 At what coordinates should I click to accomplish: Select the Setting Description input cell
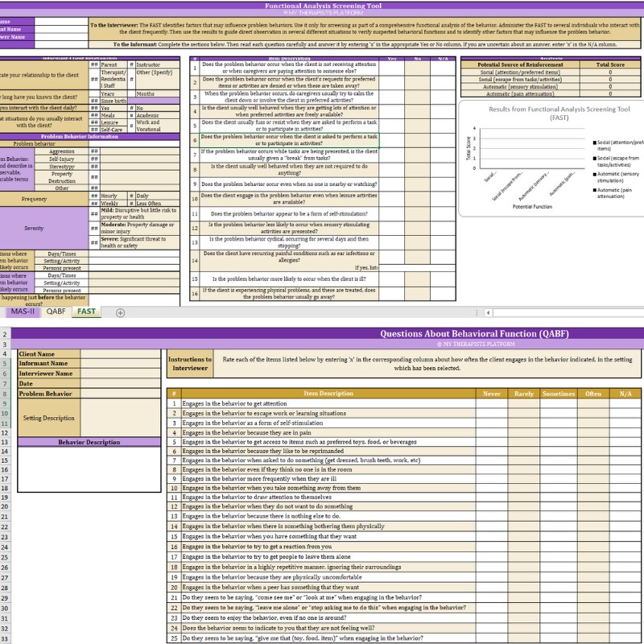click(x=121, y=418)
